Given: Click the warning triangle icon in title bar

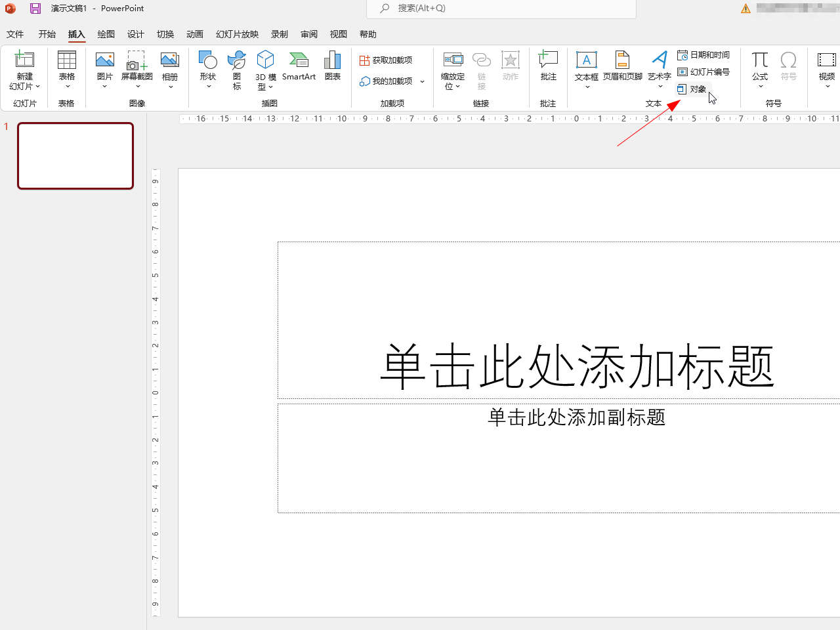Looking at the screenshot, I should click(745, 9).
